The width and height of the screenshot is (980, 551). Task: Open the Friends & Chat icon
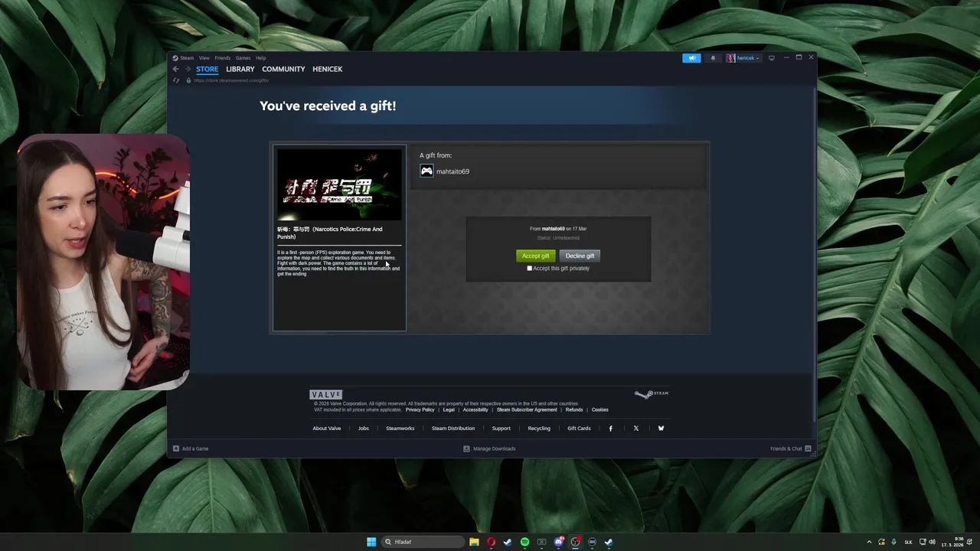pos(808,448)
